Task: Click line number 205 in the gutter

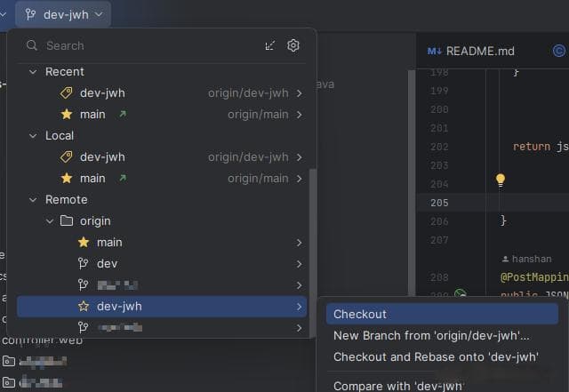Action: click(439, 203)
